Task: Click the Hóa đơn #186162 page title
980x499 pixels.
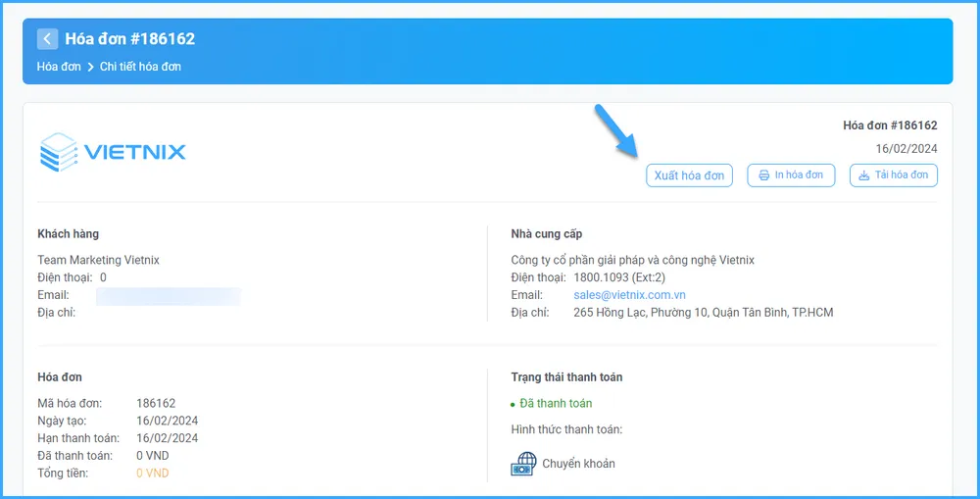Action: 130,39
